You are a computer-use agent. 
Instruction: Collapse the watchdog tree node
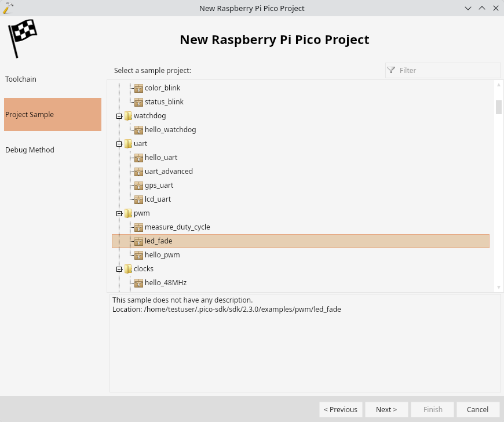119,116
